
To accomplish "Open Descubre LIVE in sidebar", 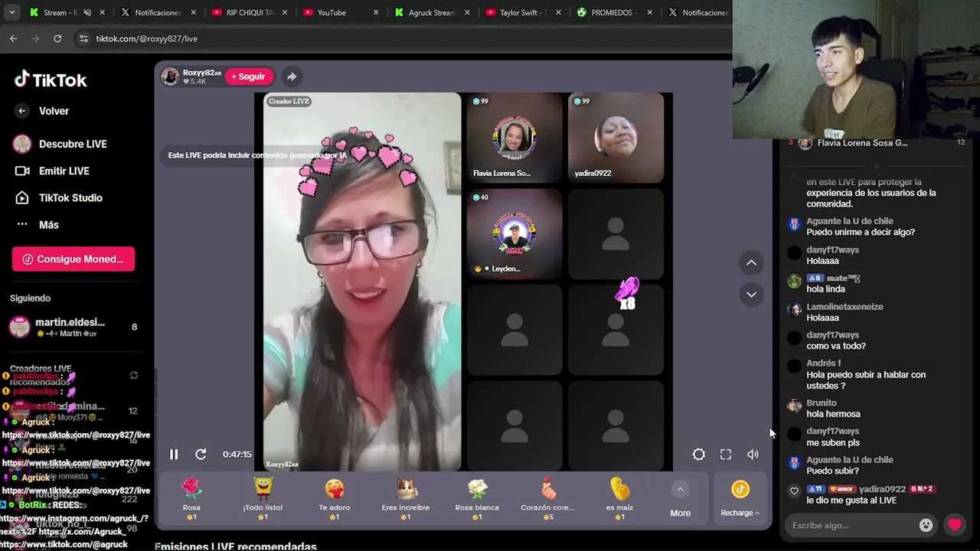I will [x=60, y=144].
